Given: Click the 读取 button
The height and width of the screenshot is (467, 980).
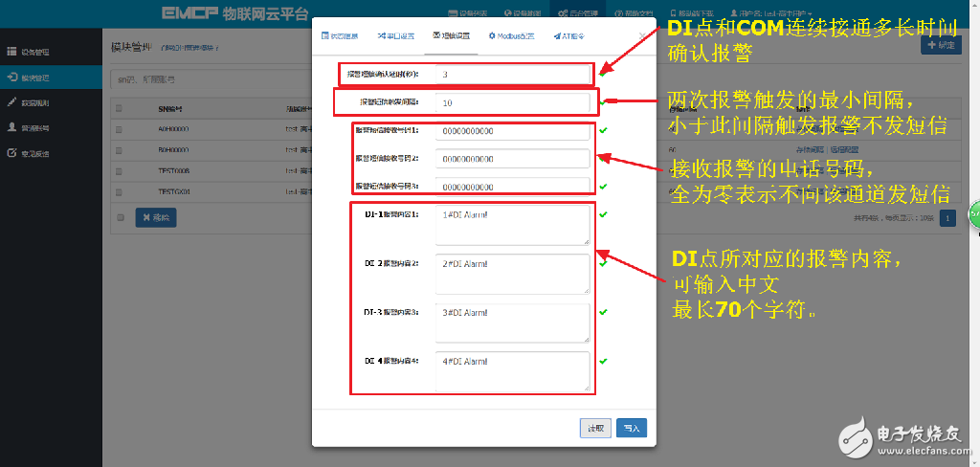Looking at the screenshot, I should (x=595, y=428).
